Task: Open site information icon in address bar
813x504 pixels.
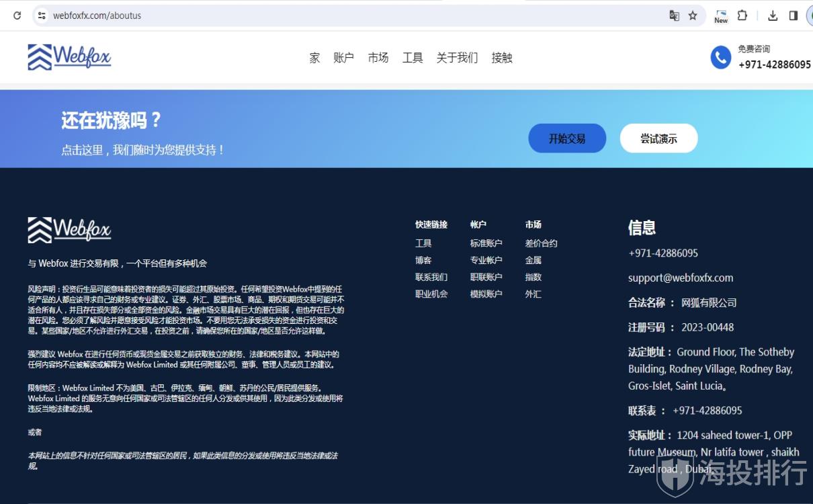Action: click(42, 15)
